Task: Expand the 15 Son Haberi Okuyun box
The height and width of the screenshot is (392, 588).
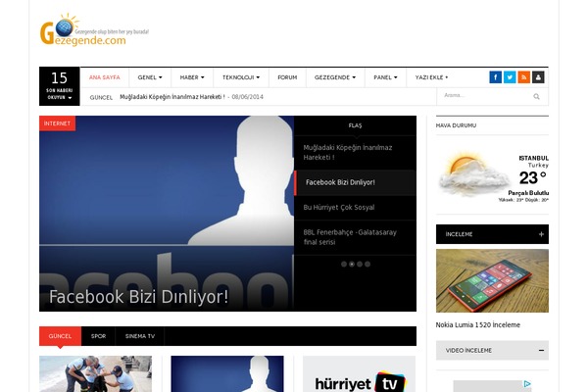Action: click(x=59, y=86)
